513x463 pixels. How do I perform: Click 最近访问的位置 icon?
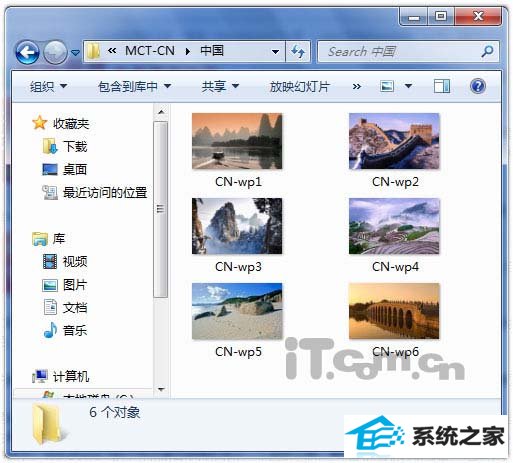tap(50, 192)
